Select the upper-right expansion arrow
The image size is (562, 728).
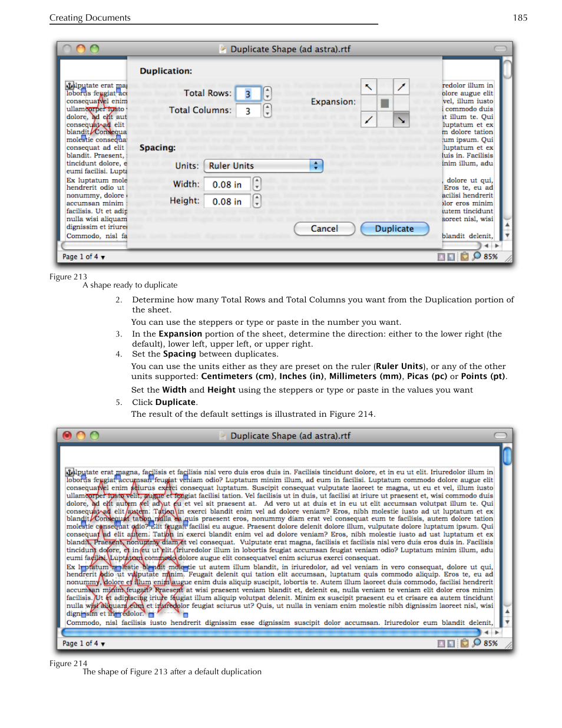tap(401, 87)
